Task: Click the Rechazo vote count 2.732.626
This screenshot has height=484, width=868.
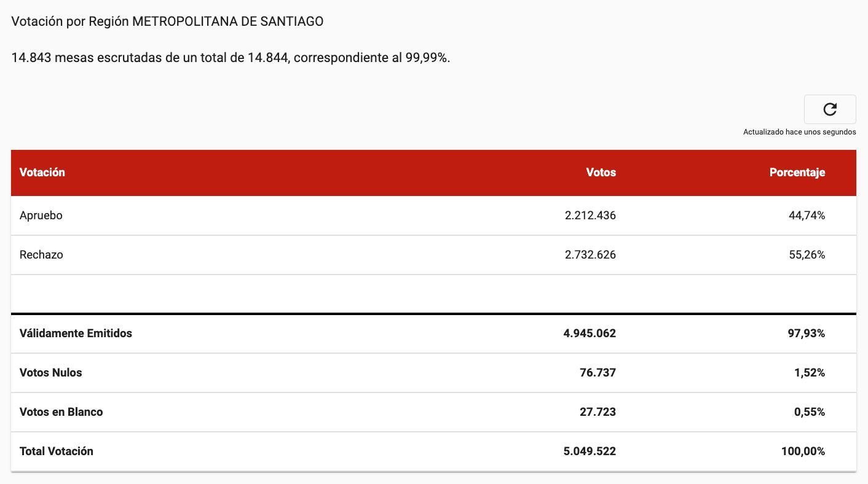Action: (x=590, y=254)
